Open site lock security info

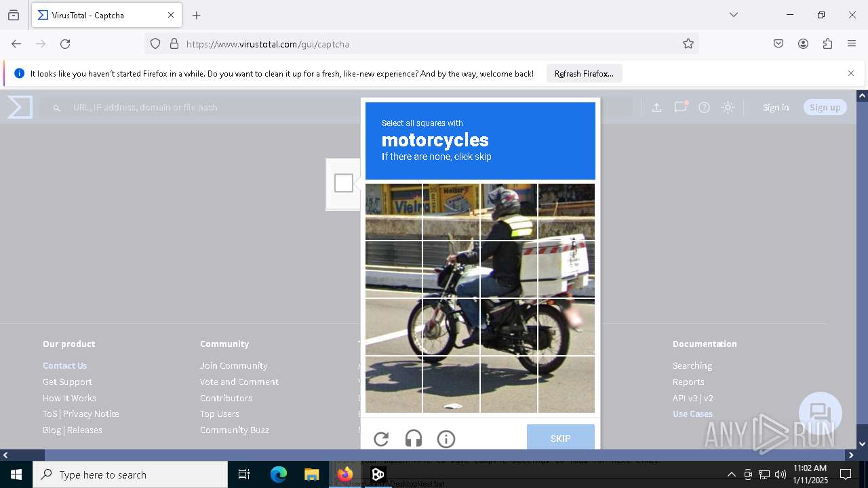click(x=174, y=44)
